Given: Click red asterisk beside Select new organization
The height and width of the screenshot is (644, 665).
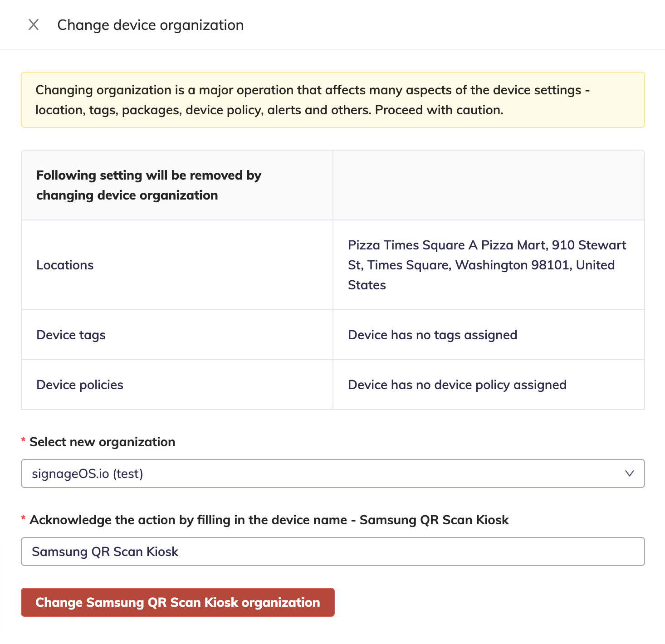Looking at the screenshot, I should (x=23, y=441).
